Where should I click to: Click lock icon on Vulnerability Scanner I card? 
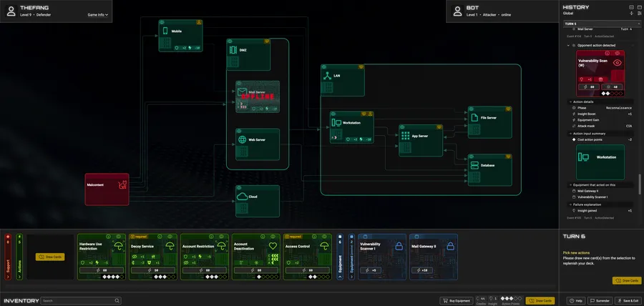coord(399,246)
